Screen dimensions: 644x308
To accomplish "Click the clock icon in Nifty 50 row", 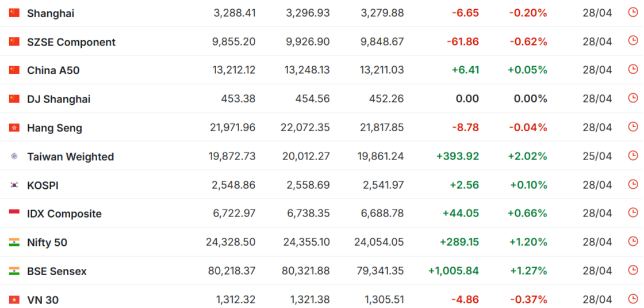I will click(x=632, y=241).
